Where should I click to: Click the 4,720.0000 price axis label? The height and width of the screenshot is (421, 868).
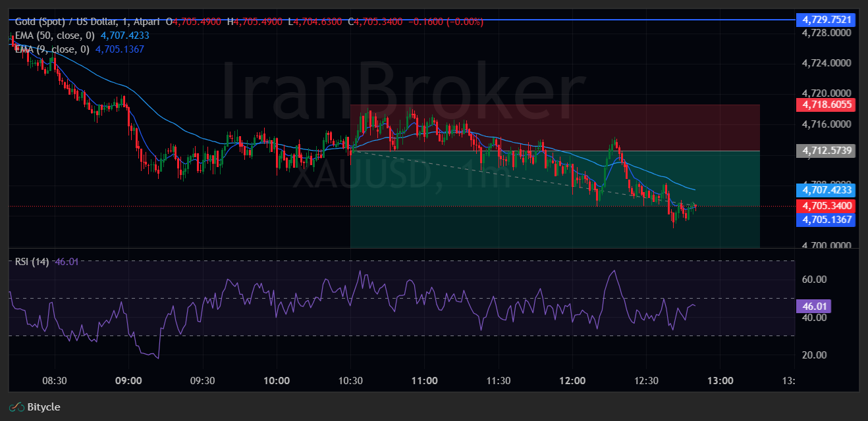(827, 93)
